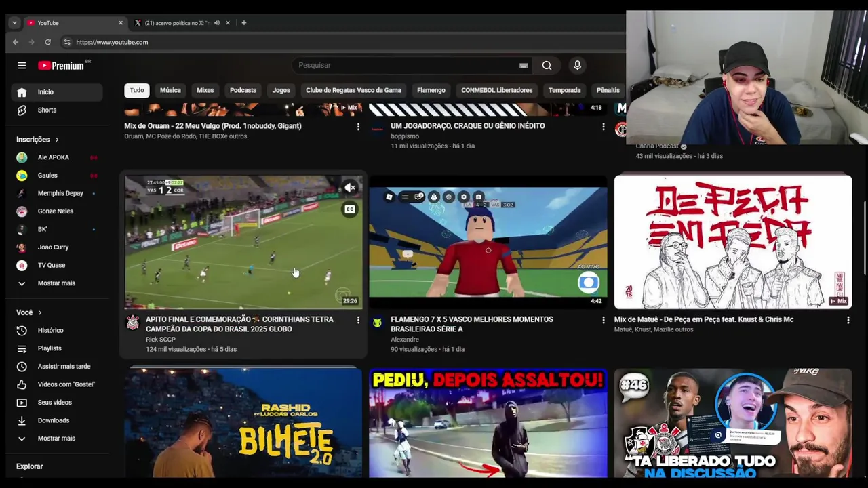Open the Inscrições section chevron
The width and height of the screenshot is (868, 488).
[x=57, y=140]
